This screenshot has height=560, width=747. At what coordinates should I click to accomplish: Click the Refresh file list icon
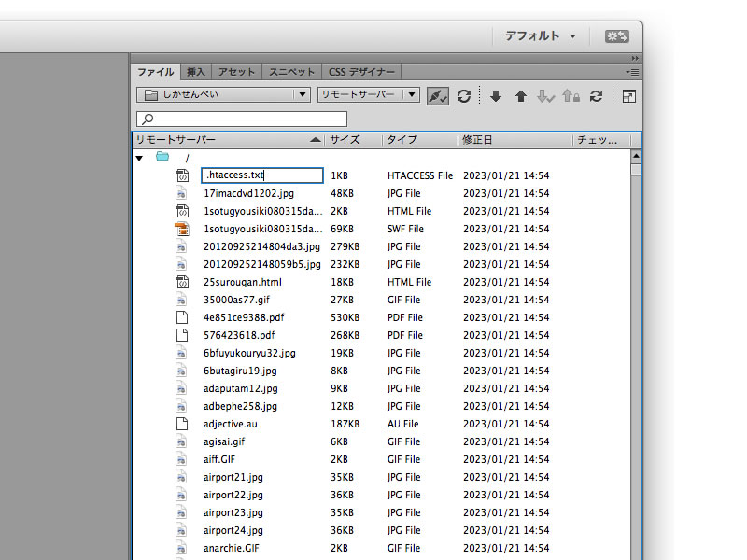click(x=464, y=96)
